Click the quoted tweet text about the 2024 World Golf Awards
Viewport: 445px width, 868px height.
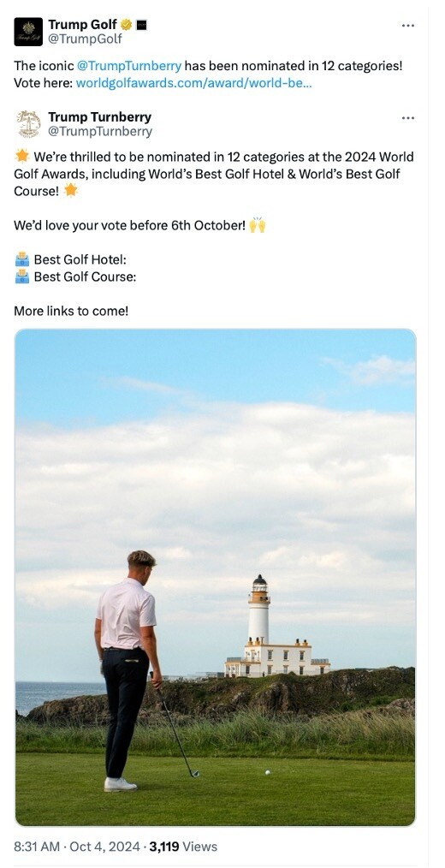coord(214,174)
